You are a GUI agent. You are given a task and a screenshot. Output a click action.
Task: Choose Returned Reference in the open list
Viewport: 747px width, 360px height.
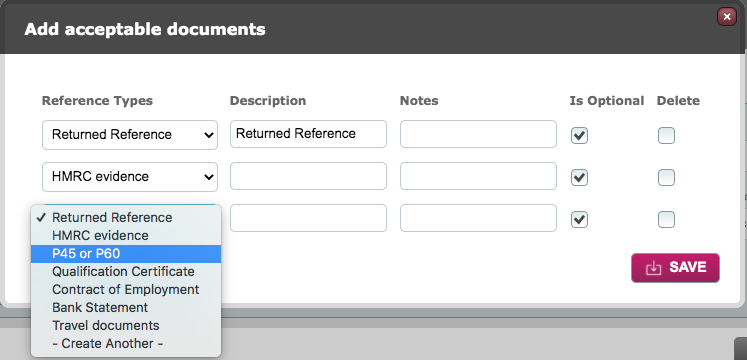coord(126,218)
